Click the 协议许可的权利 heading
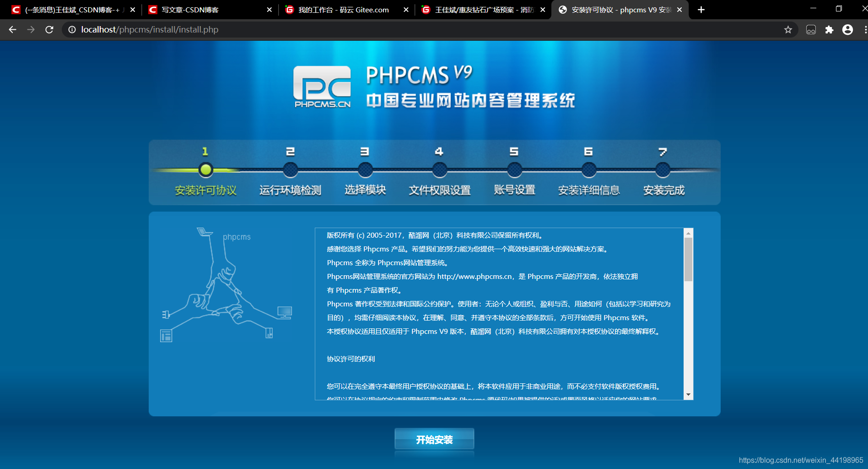868x469 pixels. (x=351, y=359)
